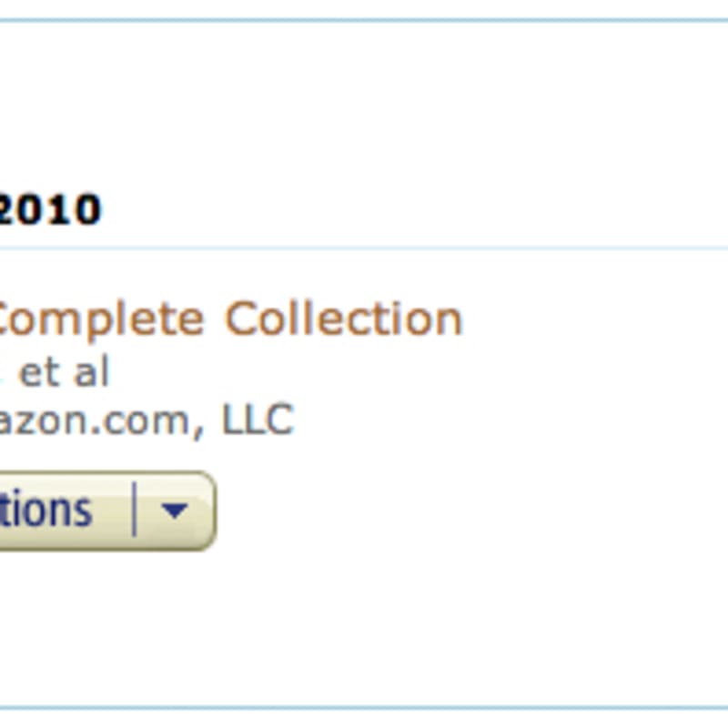Viewport: 728px width, 728px height.
Task: Click the divider arrow inside the button
Action: point(135,509)
